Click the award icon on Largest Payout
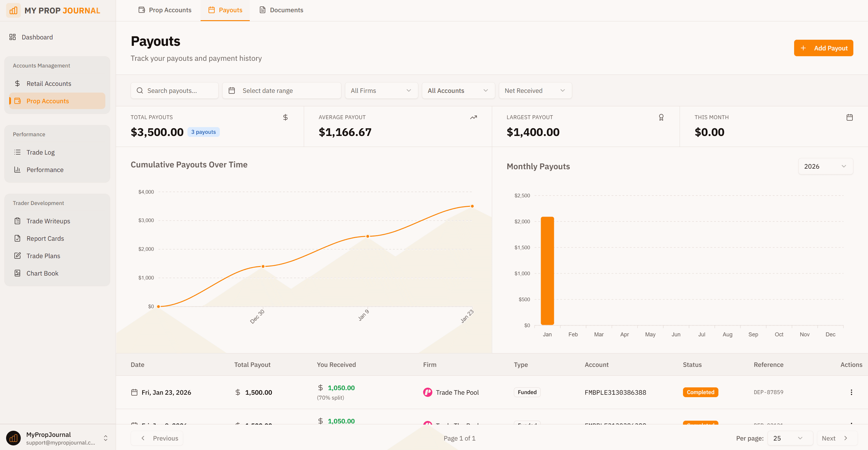Image resolution: width=868 pixels, height=450 pixels. click(x=661, y=117)
